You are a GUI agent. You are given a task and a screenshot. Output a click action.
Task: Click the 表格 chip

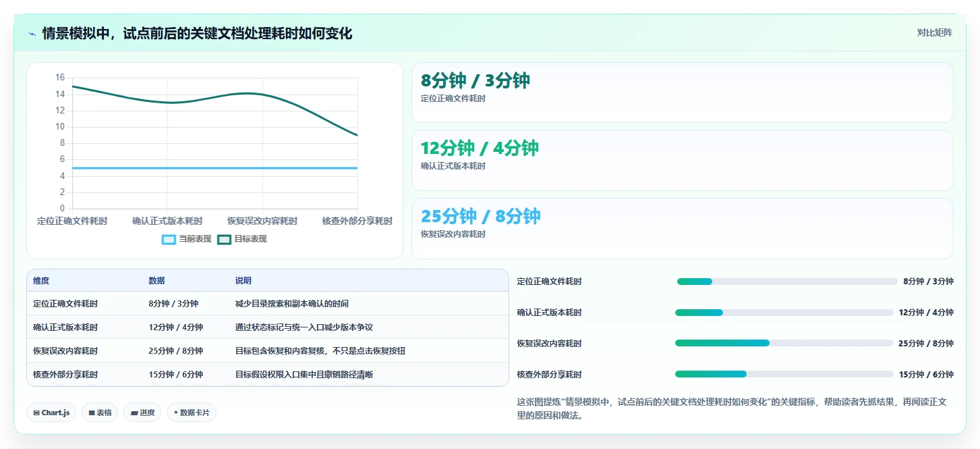(100, 413)
